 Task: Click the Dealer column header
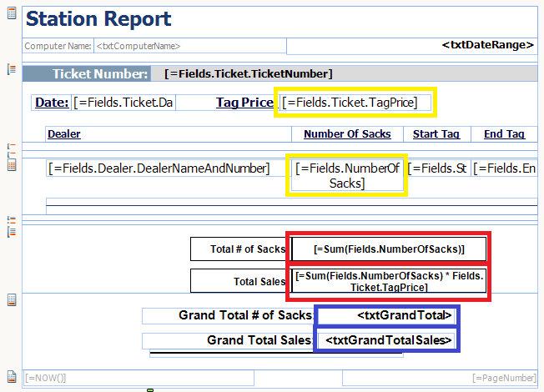[x=64, y=134]
